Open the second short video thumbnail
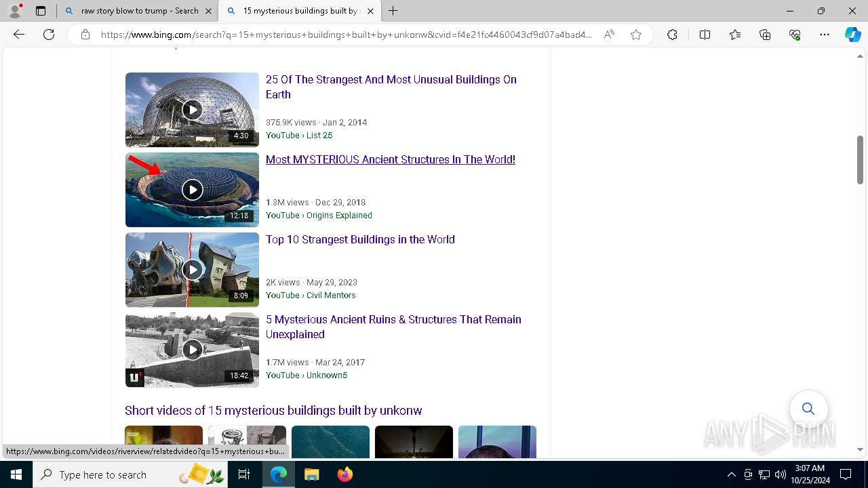Viewport: 868px width, 488px height. pyautogui.click(x=247, y=441)
